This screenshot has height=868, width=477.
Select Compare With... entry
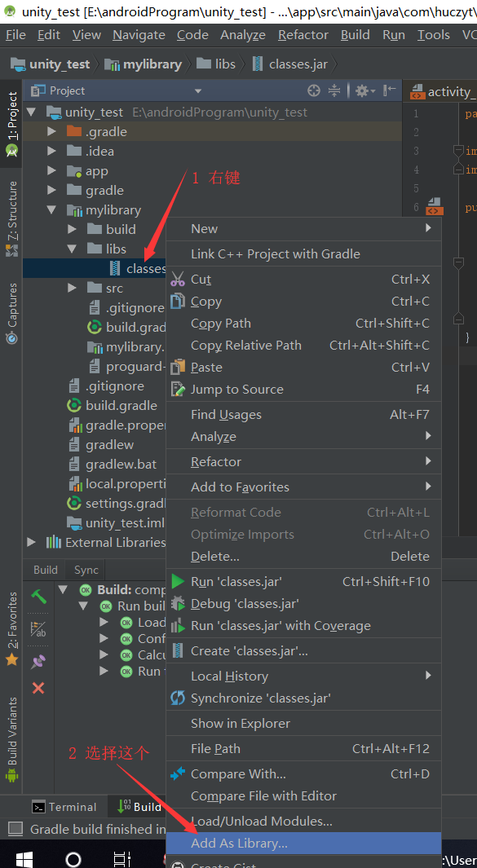pyautogui.click(x=303, y=774)
